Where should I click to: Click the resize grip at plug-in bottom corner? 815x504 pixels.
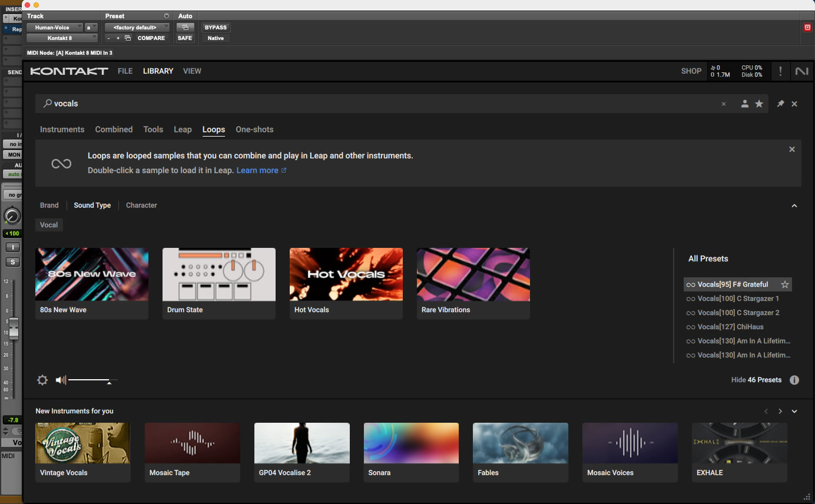pyautogui.click(x=806, y=496)
